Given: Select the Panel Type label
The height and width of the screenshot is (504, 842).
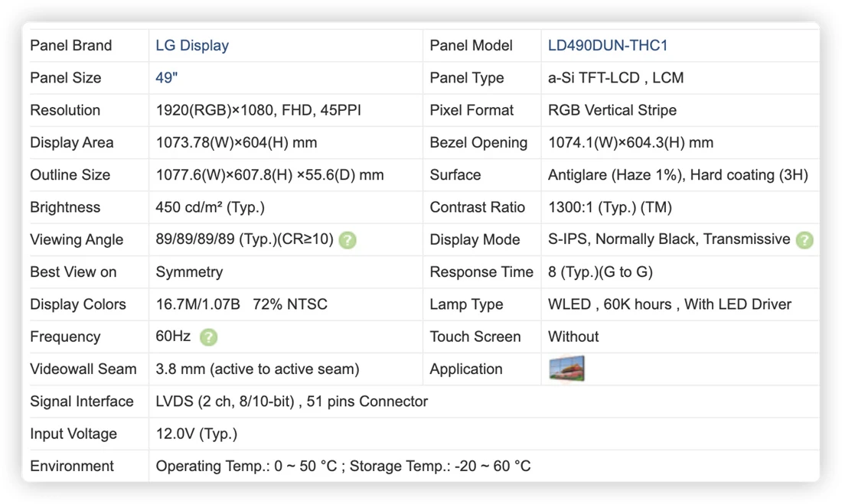Looking at the screenshot, I should (467, 78).
